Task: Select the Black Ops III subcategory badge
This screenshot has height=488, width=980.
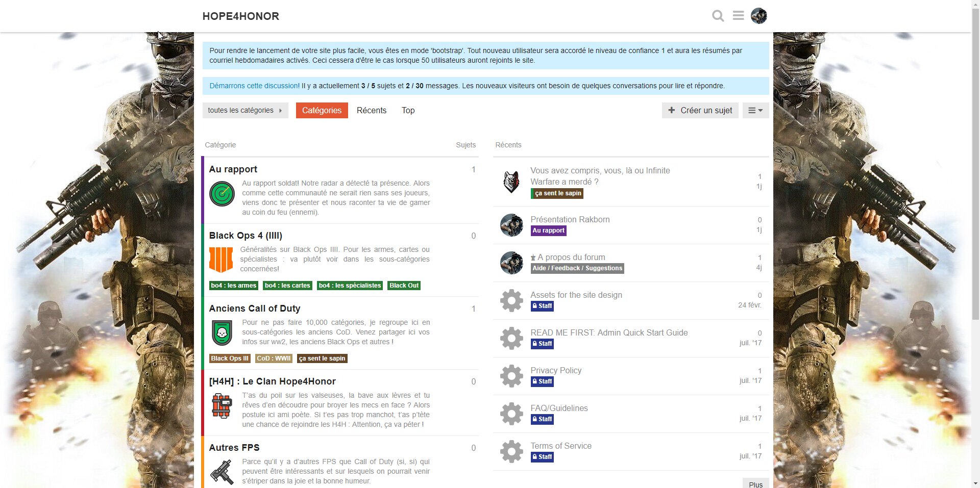Action: point(230,358)
